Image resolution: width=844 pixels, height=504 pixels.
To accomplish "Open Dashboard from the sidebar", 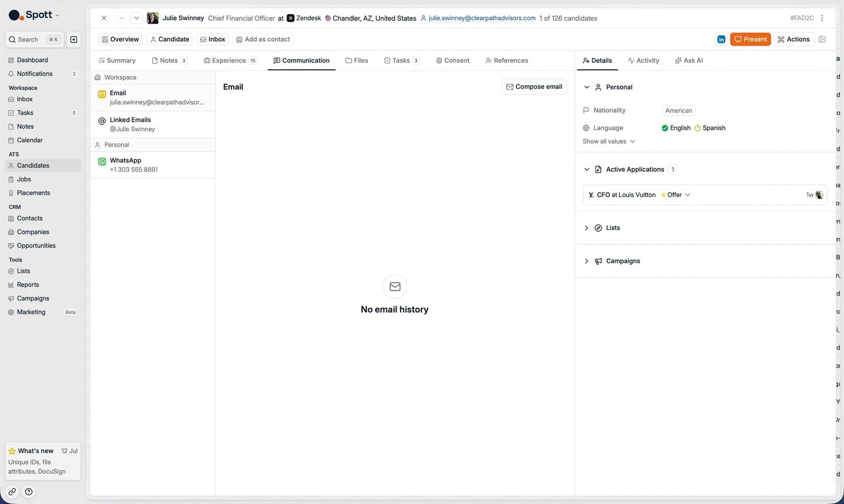I will [43, 60].
